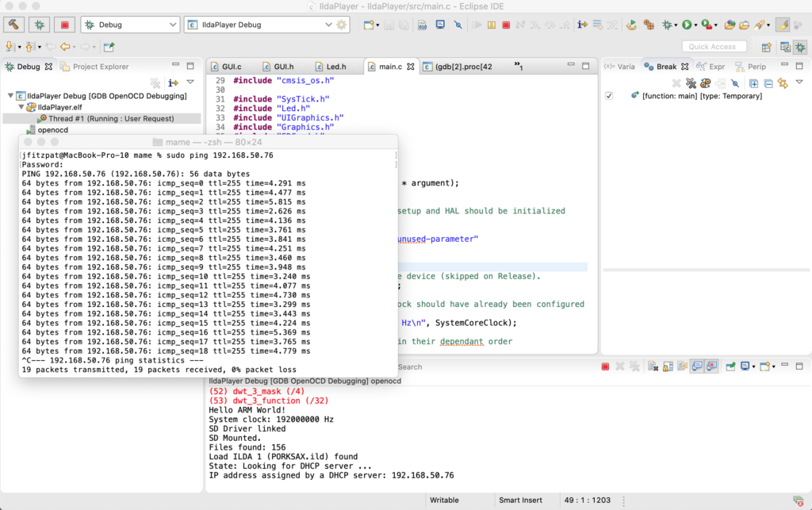Click the Clear Console icon

(653, 366)
